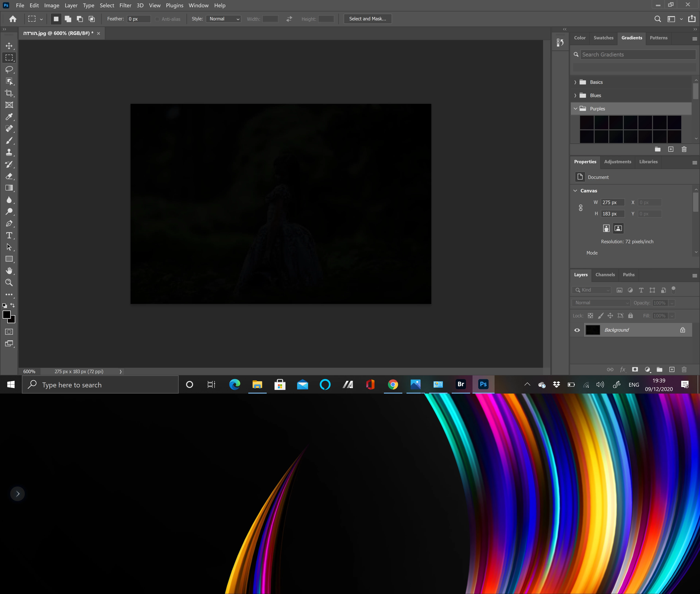Expand the Basics gradients folder
The width and height of the screenshot is (700, 594).
point(575,82)
